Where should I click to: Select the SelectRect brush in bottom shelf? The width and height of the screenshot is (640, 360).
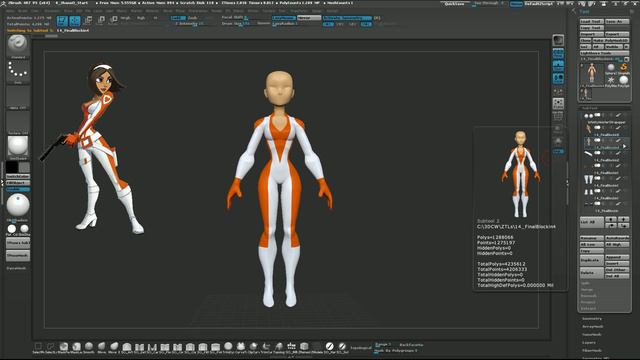[38, 347]
